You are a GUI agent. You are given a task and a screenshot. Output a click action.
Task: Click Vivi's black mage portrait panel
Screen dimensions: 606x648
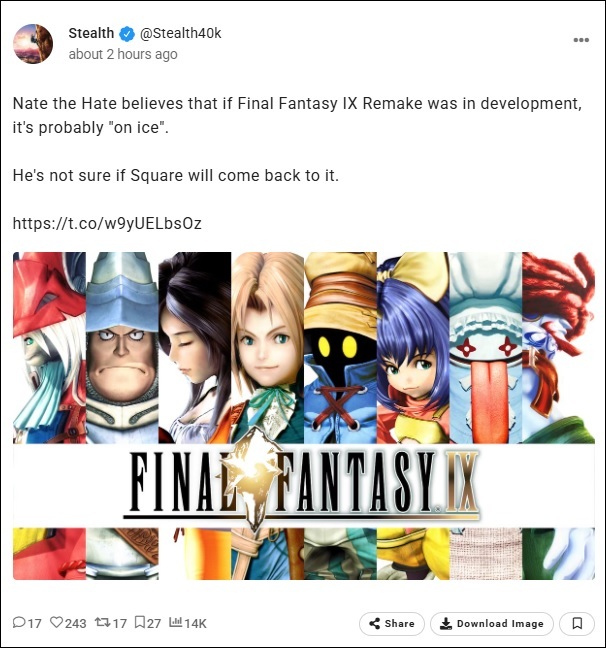(x=340, y=348)
